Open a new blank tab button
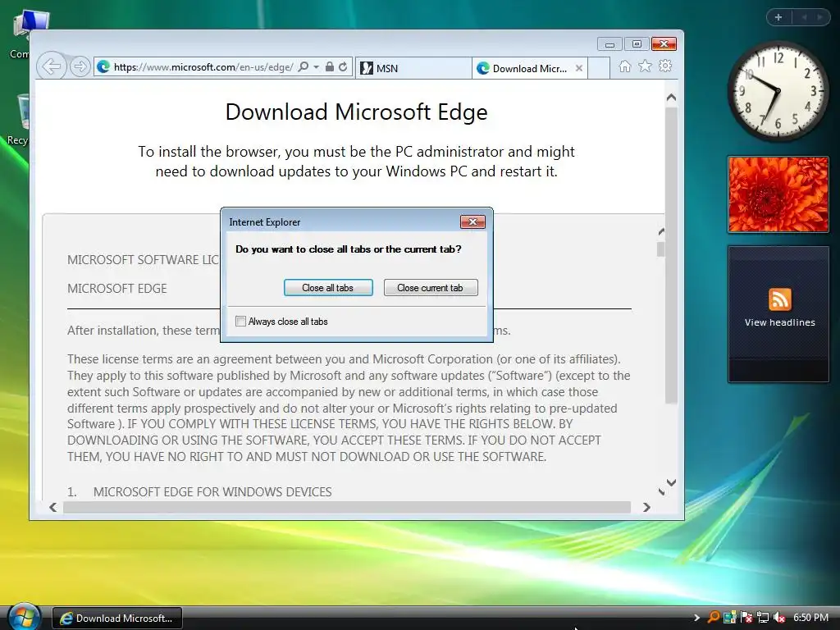 coord(599,69)
